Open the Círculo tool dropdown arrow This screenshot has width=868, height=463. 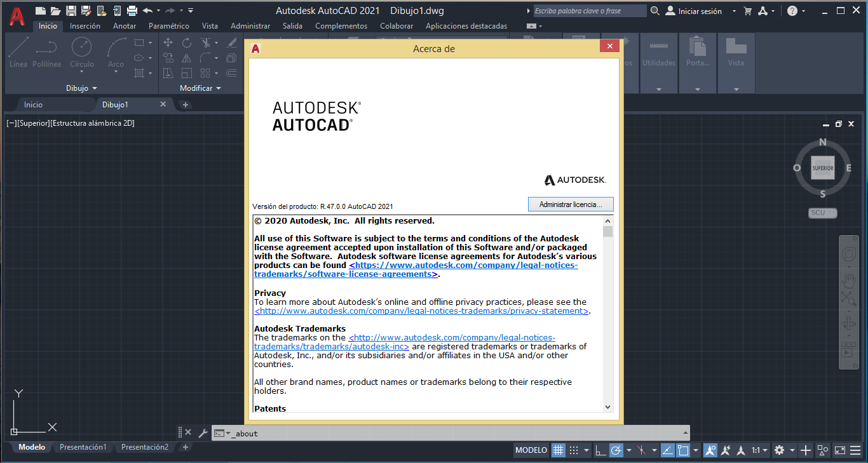point(81,72)
